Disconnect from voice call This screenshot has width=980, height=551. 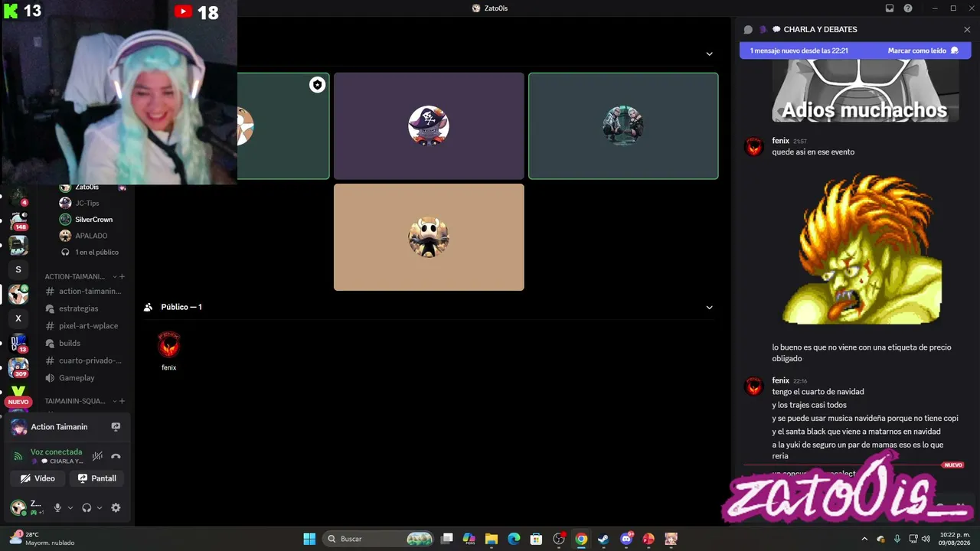pos(116,456)
